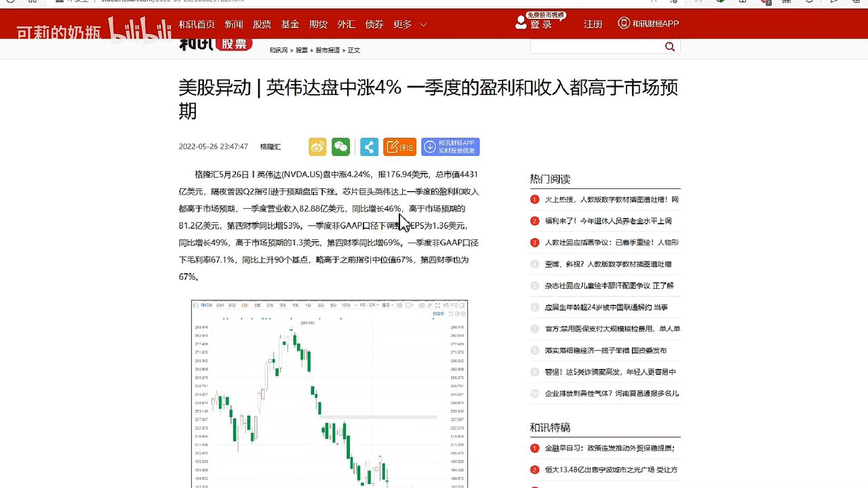Viewport: 868px width, 488px height.
Task: Click the 免费股市视频 bubble above login
Action: pos(546,15)
